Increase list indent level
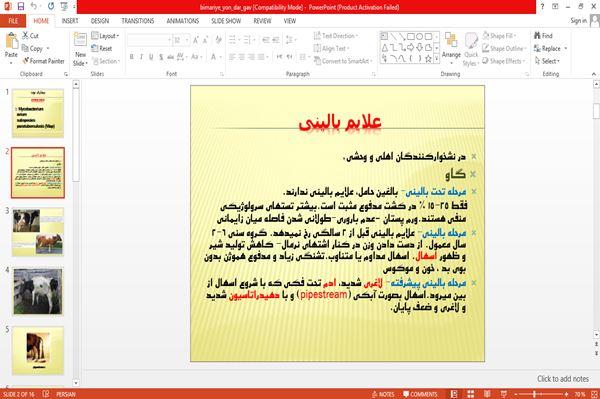The width and height of the screenshot is (600, 399). tap(276, 40)
